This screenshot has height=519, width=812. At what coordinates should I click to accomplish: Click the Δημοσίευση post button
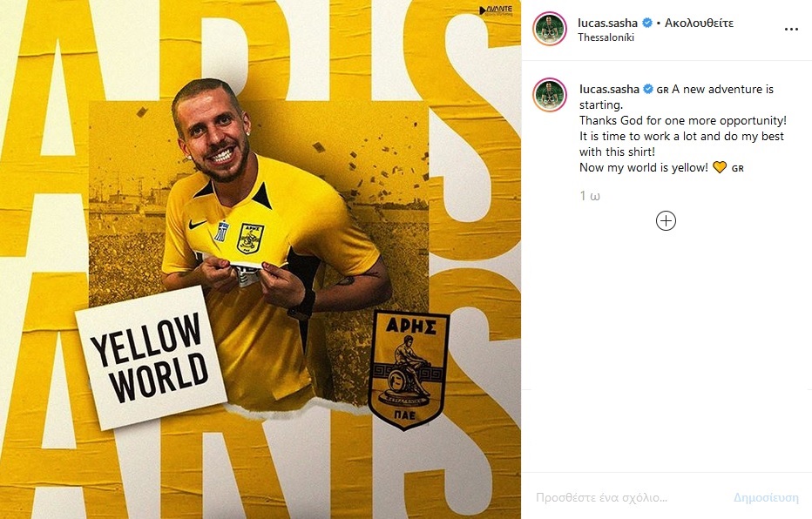[766, 498]
